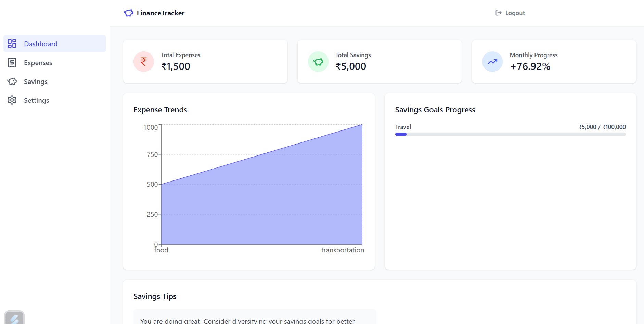
Task: Click the Travel savings goal progress bar
Action: (x=510, y=134)
